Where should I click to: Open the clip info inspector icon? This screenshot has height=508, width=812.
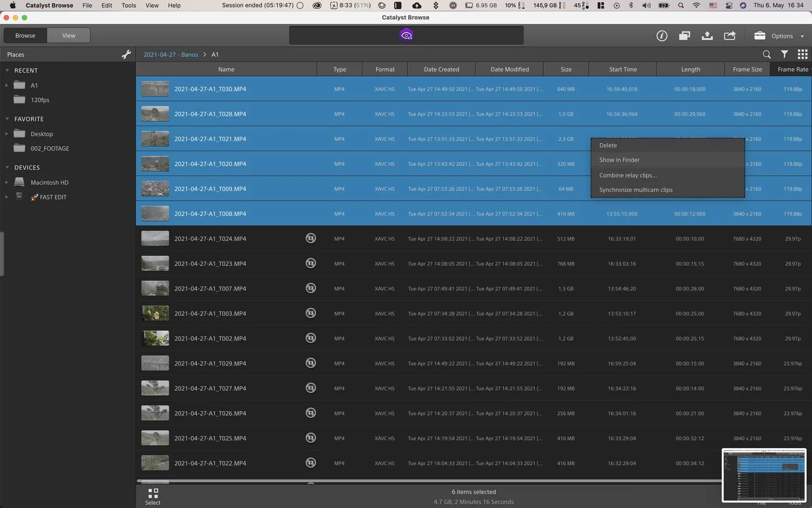(x=662, y=36)
